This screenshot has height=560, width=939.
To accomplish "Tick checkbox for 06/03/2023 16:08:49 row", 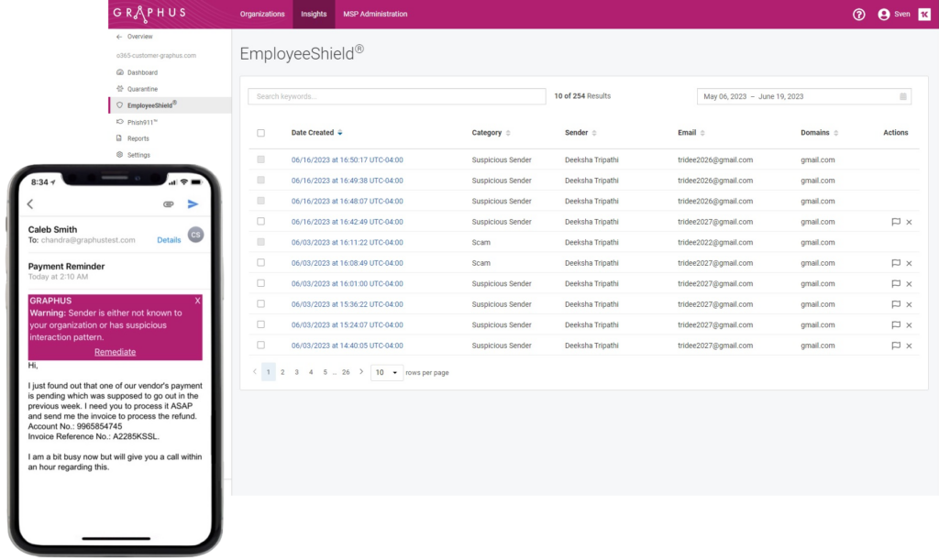I will pyautogui.click(x=260, y=263).
